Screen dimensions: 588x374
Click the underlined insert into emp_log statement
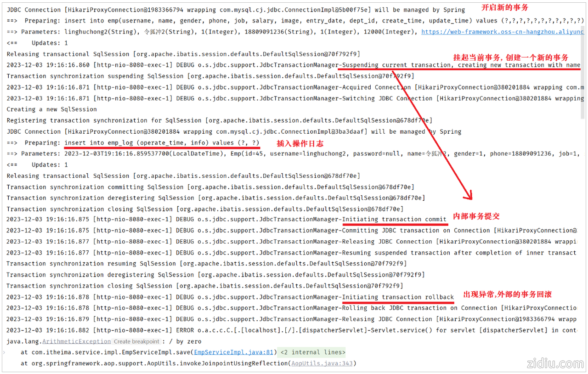(162, 143)
